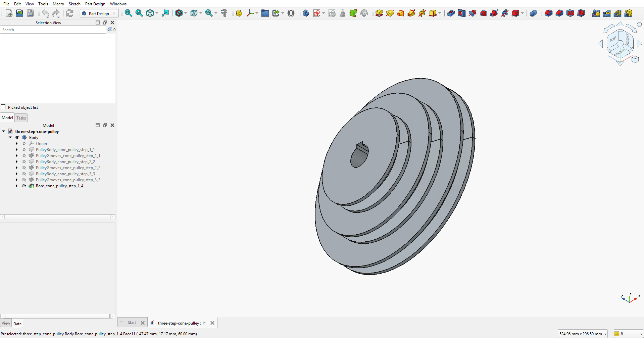Click the Hole tool icon

pyautogui.click(x=461, y=13)
